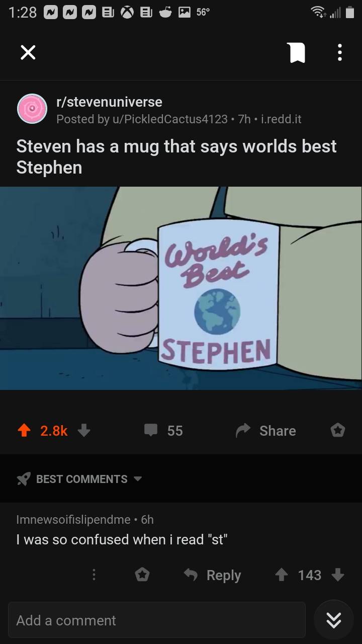The height and width of the screenshot is (644, 362).
Task: Open the Stephen mug image
Action: pyautogui.click(x=181, y=288)
